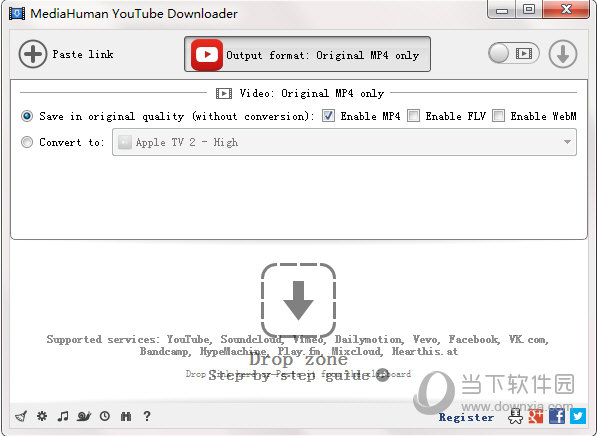The width and height of the screenshot is (598, 436).
Task: Click the binoculars search icon
Action: 126,416
